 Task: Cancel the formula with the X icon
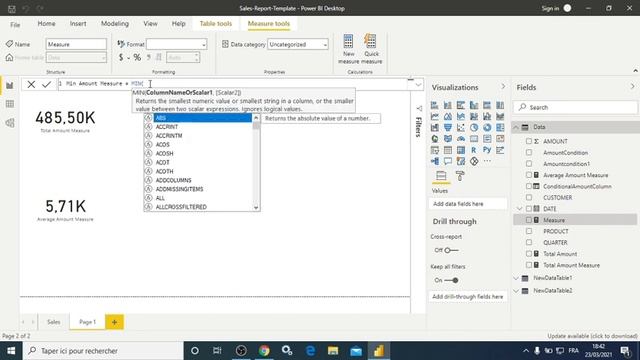pos(31,84)
